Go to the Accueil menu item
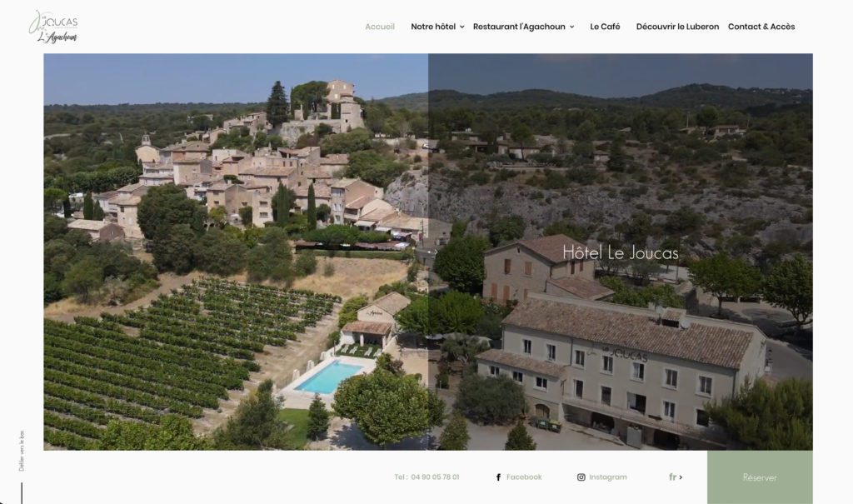The image size is (853, 504). point(380,27)
